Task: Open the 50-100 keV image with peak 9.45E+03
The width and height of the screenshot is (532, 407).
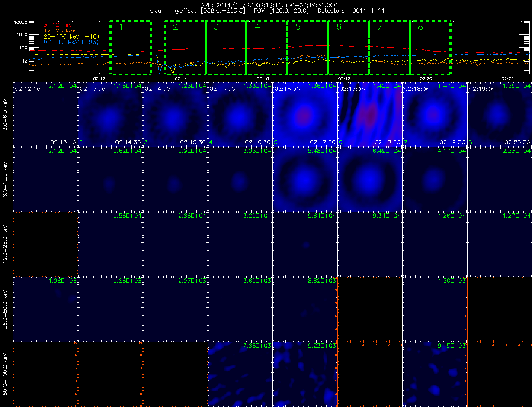Action: pyautogui.click(x=435, y=374)
